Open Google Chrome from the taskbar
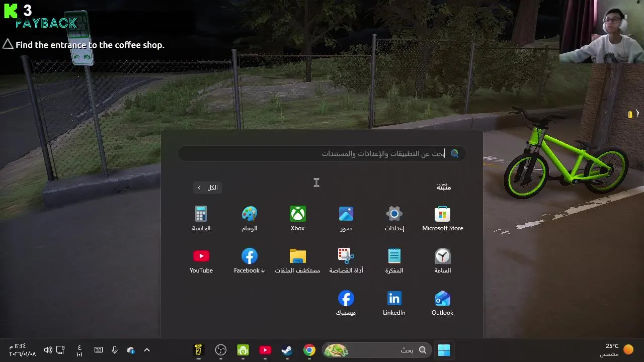 pyautogui.click(x=309, y=350)
